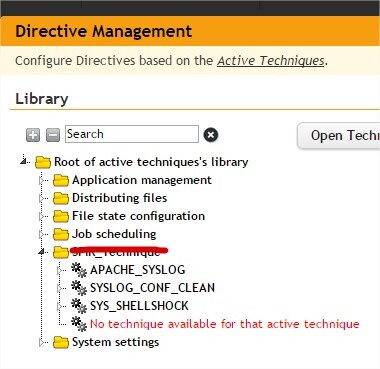
Task: Click the Application management folder icon
Action: (x=61, y=180)
